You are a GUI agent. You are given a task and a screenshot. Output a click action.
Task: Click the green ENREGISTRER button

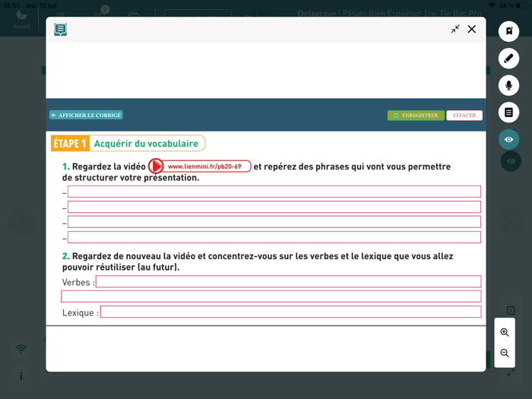tap(416, 116)
